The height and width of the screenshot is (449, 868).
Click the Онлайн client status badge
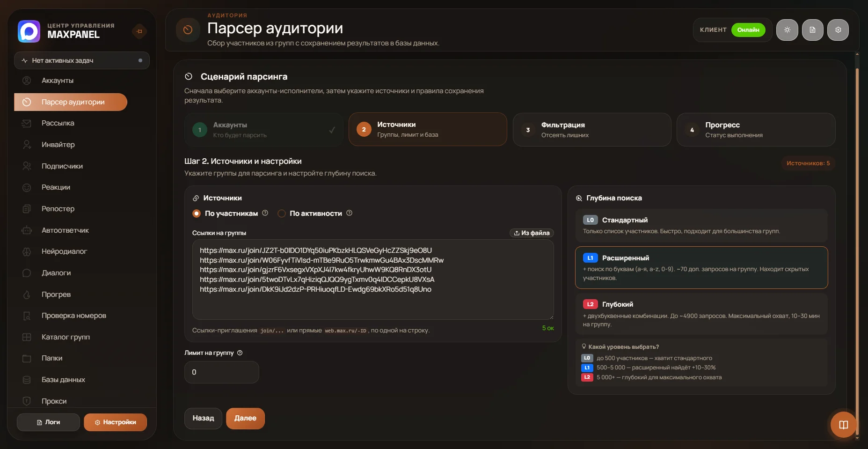(748, 30)
